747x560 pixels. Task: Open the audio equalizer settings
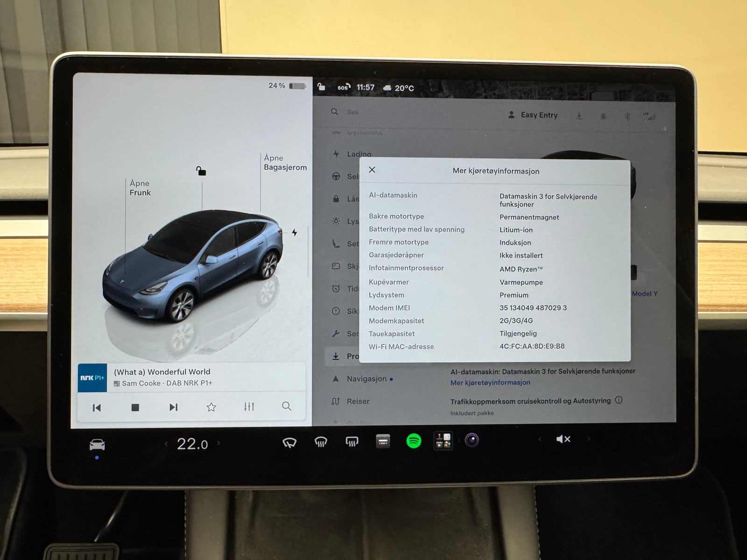249,406
